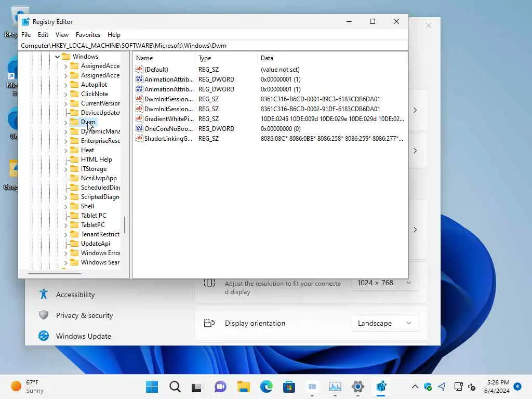The height and width of the screenshot is (399, 532).
Task: Expand the ITStorage key
Action: tap(65, 169)
